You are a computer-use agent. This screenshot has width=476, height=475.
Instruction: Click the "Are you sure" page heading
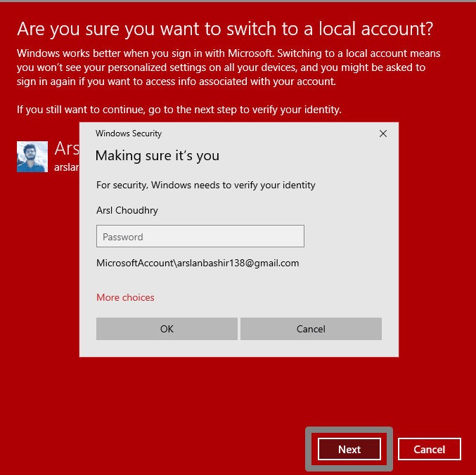(225, 29)
